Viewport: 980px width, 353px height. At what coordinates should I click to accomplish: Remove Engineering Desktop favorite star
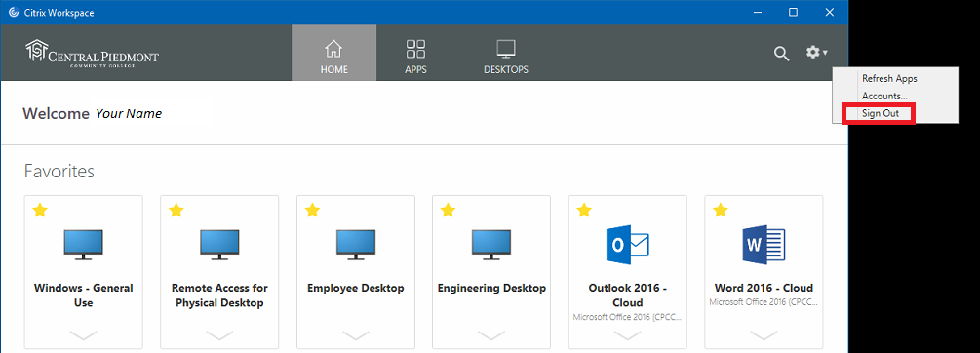coord(449,211)
